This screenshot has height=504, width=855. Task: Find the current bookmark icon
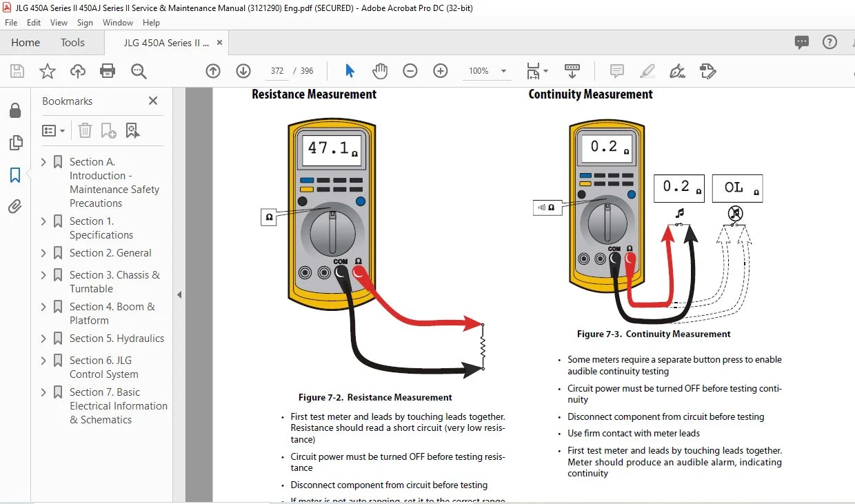[x=132, y=130]
